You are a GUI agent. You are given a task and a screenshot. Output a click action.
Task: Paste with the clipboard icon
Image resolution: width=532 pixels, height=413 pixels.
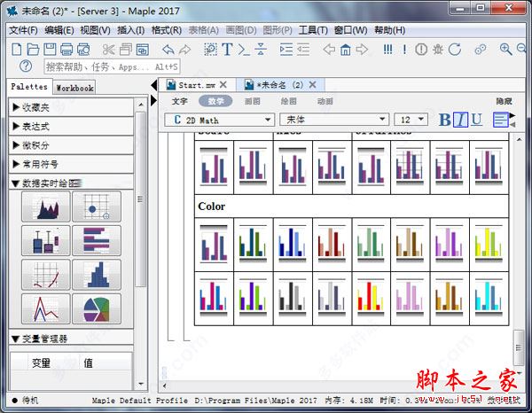click(143, 50)
